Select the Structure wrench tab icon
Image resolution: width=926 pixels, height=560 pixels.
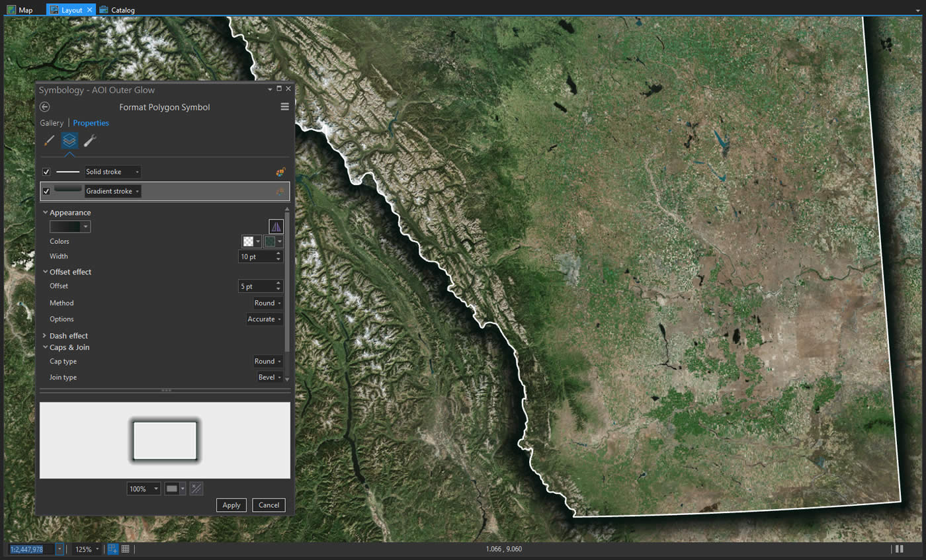pyautogui.click(x=90, y=140)
